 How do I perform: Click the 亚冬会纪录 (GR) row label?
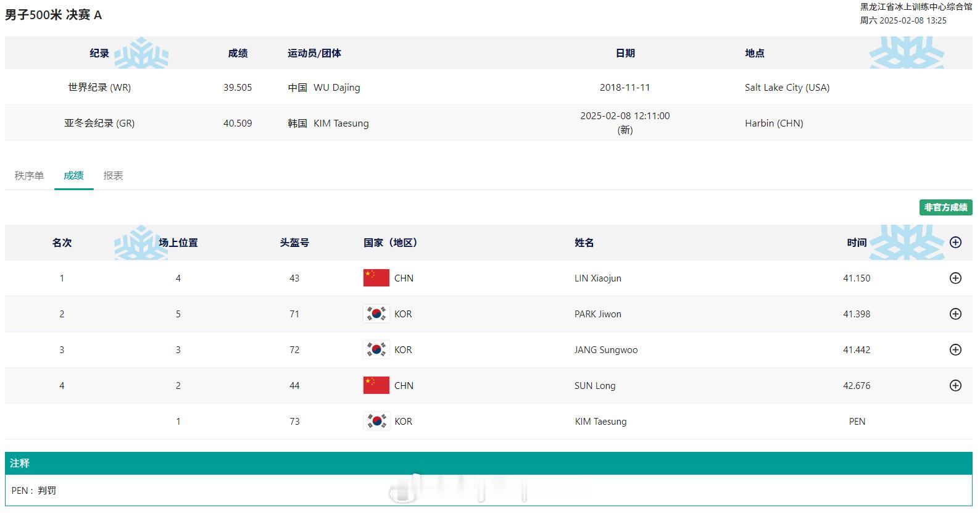pyautogui.click(x=99, y=123)
